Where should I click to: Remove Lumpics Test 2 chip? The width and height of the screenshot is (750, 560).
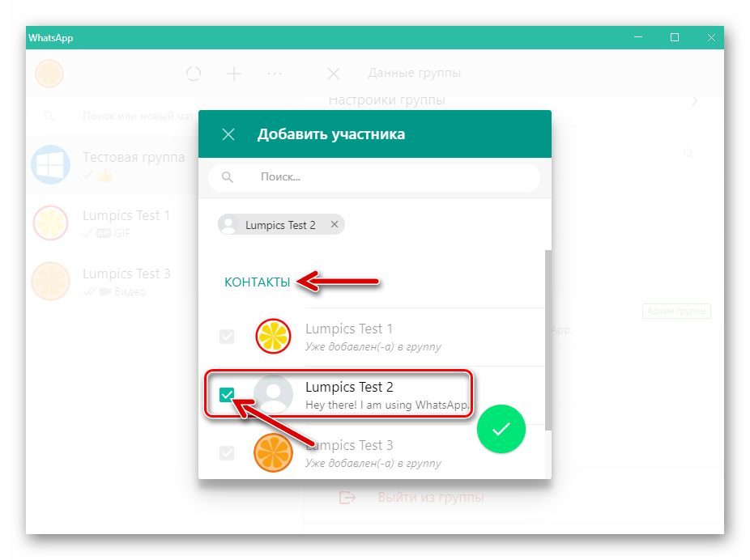point(335,224)
